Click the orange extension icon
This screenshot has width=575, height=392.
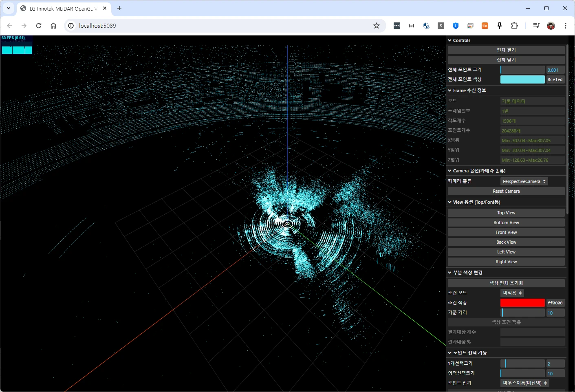485,26
